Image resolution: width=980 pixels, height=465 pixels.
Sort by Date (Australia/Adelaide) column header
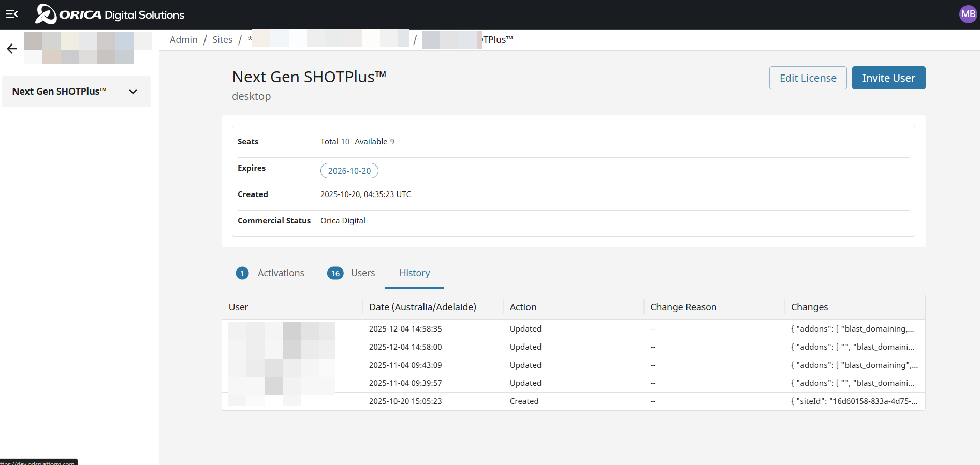click(433, 307)
